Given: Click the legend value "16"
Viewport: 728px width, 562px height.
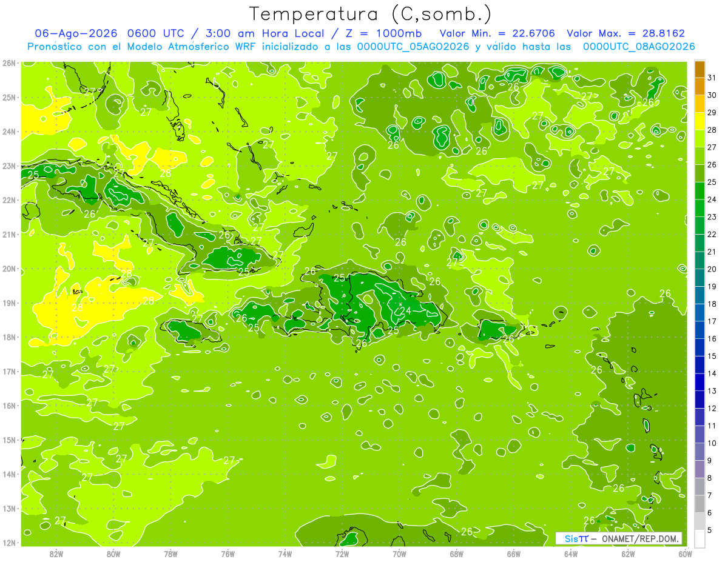Looking at the screenshot, I should coord(712,338).
